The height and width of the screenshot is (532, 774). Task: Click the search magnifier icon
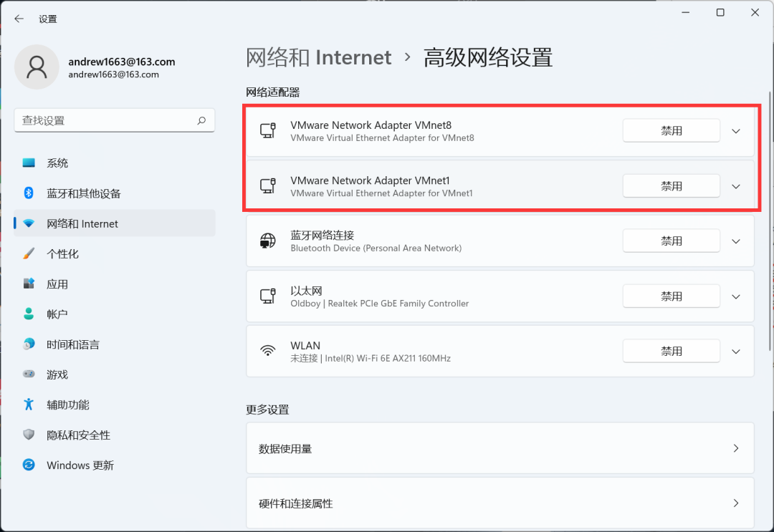202,121
